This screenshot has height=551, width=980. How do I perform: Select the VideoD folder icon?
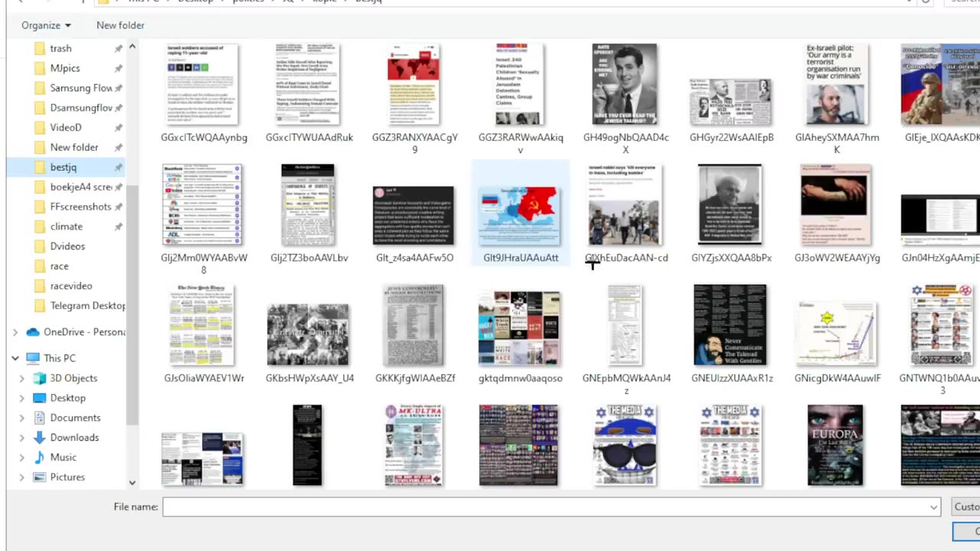pyautogui.click(x=40, y=127)
